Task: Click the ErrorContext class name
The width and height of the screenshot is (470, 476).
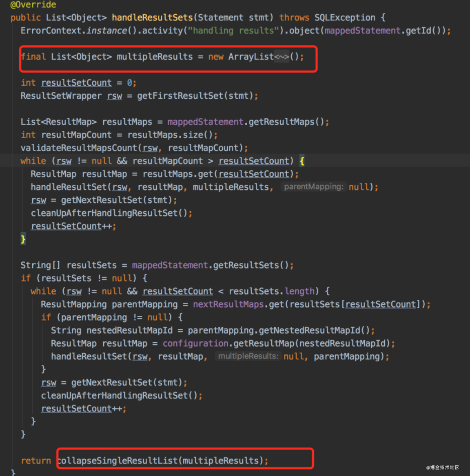Action: coord(51,31)
